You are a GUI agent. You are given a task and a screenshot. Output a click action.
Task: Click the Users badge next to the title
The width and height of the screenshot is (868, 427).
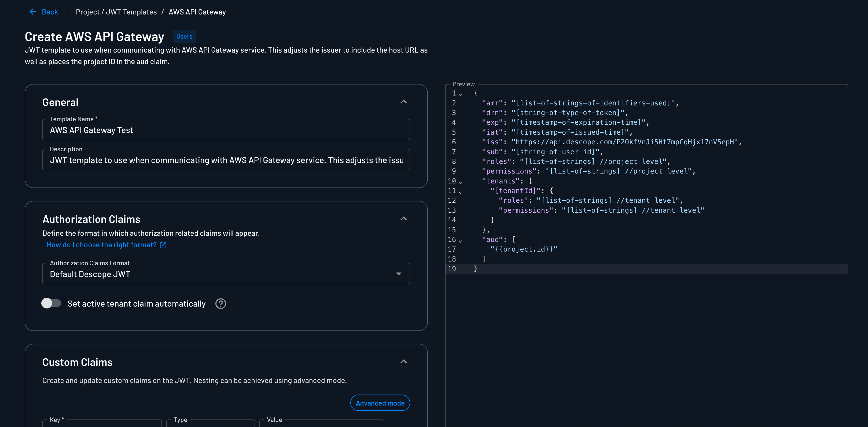(x=184, y=36)
